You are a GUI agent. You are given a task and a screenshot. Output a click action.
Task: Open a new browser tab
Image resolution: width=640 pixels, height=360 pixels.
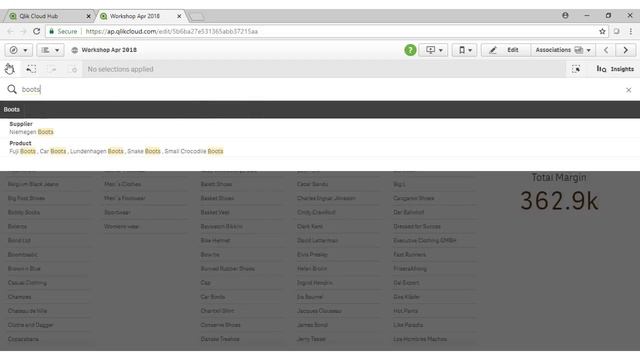point(197,17)
